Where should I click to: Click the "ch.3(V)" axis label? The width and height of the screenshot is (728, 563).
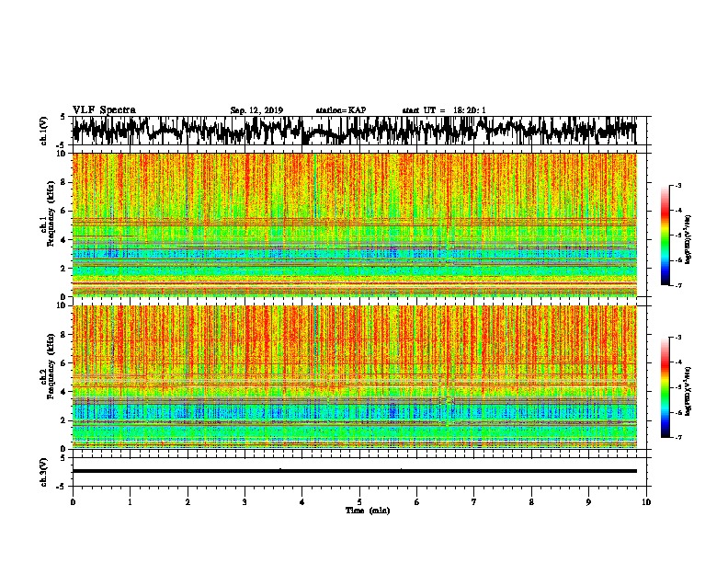43,472
